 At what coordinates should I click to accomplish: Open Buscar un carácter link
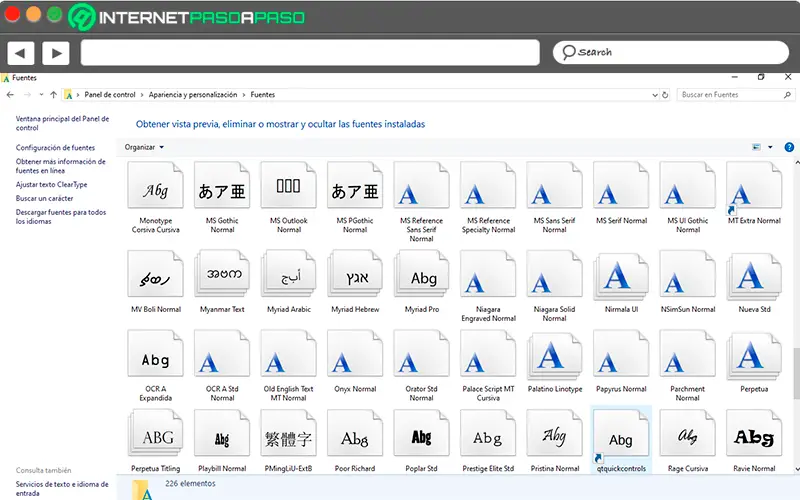[x=44, y=198]
